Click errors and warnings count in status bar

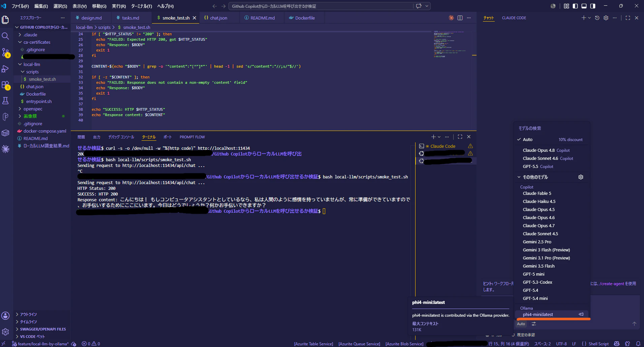point(91,344)
